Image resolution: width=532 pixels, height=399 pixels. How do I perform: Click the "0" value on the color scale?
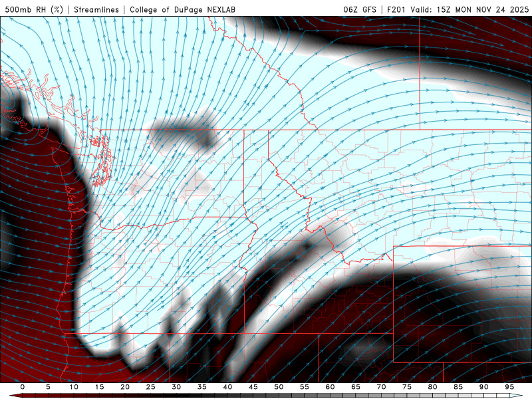pos(23,387)
